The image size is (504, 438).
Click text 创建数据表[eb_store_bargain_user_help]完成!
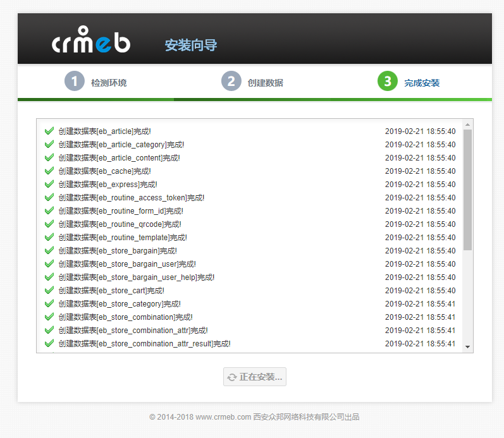tap(137, 277)
